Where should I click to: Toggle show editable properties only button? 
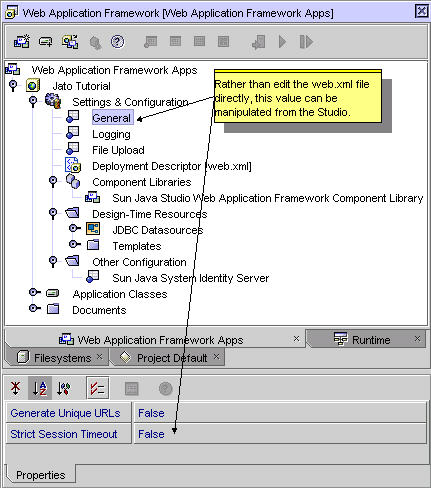(98, 388)
